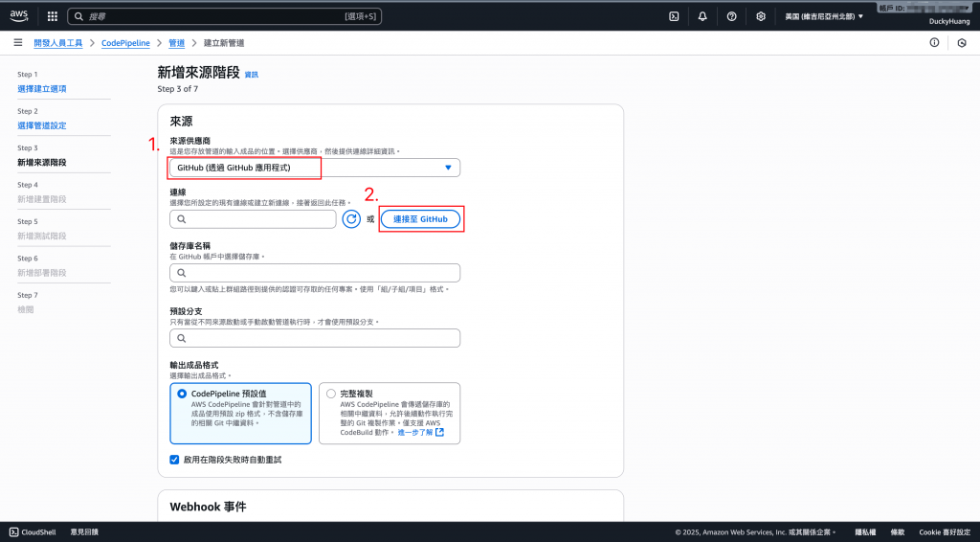Open Step 2 選擇管道設定
This screenshot has height=542, width=980.
[x=42, y=125]
